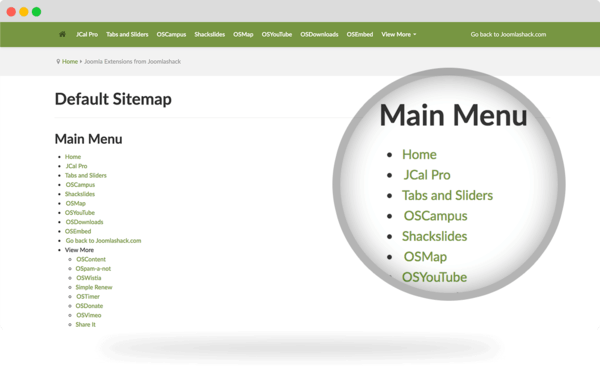Open OSCampus from the green menu bar
Image resolution: width=600 pixels, height=367 pixels.
(x=171, y=34)
